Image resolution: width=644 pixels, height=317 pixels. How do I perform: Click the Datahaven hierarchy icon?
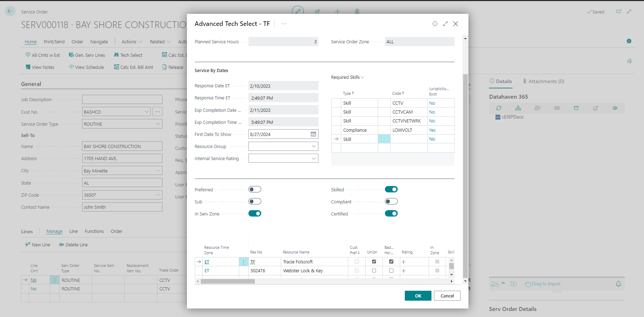(518, 108)
